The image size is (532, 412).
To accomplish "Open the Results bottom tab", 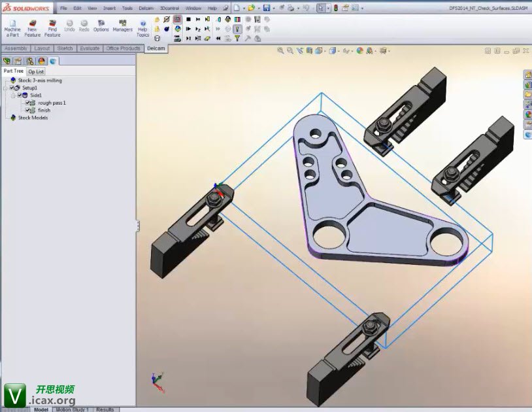I will click(x=105, y=409).
